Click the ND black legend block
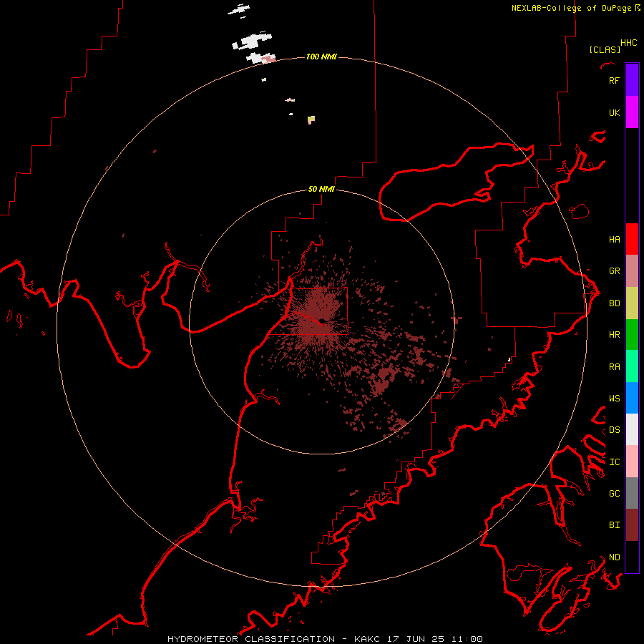The image size is (644, 644). pyautogui.click(x=632, y=557)
